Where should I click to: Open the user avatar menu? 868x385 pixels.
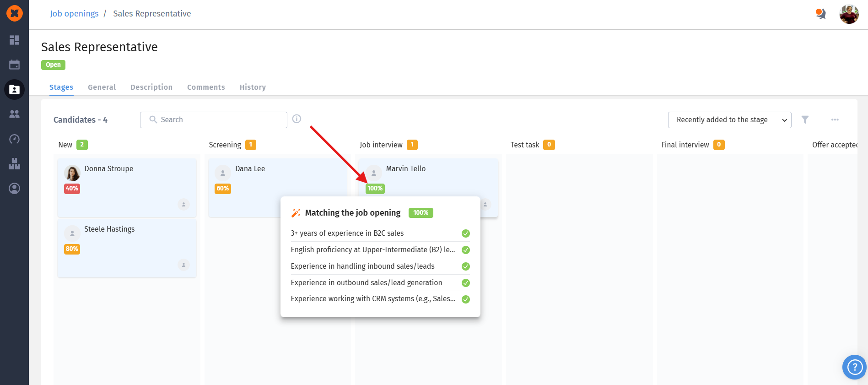tap(849, 14)
